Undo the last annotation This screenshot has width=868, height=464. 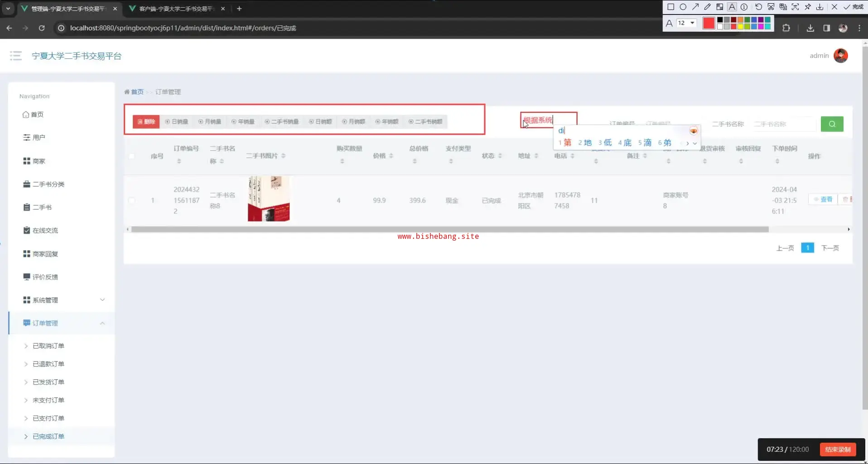tap(759, 7)
